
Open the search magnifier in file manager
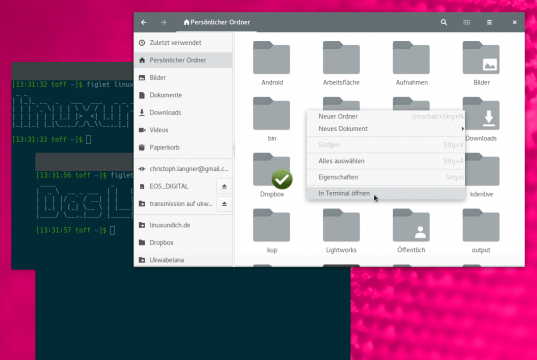click(444, 22)
